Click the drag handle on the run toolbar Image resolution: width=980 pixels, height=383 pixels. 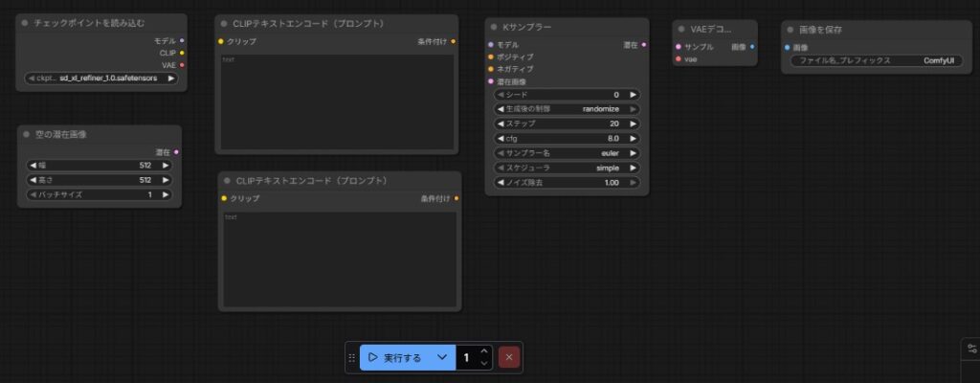pyautogui.click(x=352, y=357)
